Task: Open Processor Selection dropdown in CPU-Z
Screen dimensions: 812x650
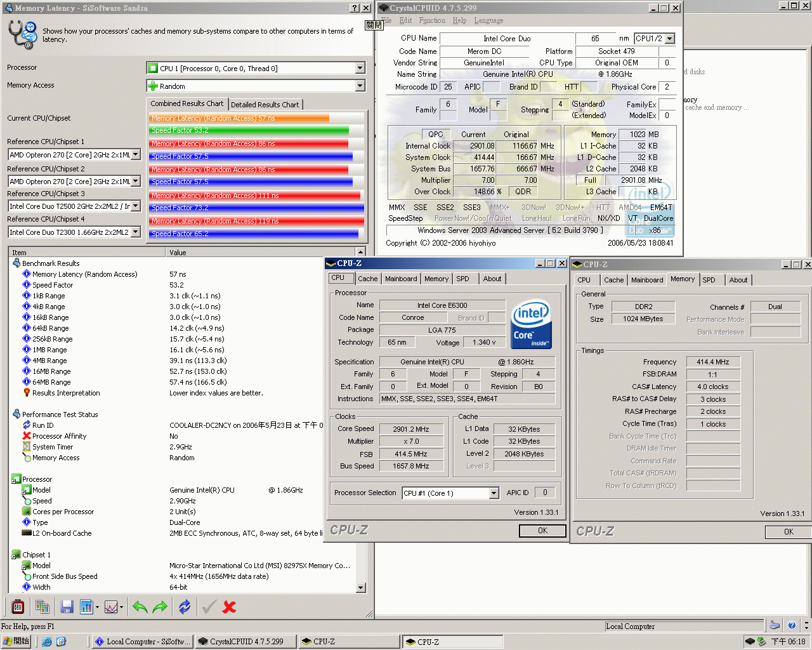Action: pyautogui.click(x=494, y=493)
